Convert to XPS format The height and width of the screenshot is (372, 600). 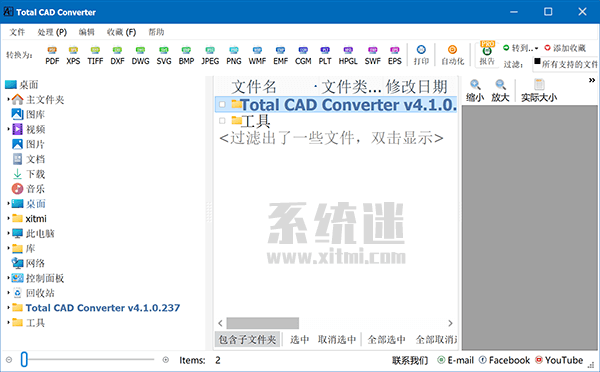pyautogui.click(x=73, y=55)
